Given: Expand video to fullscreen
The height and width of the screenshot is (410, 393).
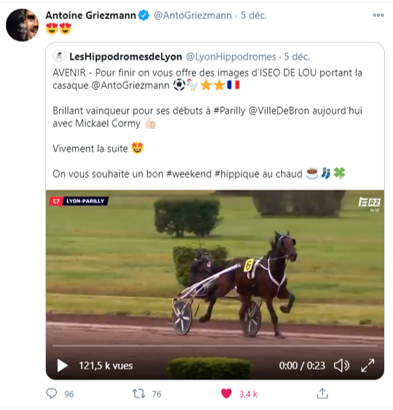Looking at the screenshot, I should coord(368,366).
